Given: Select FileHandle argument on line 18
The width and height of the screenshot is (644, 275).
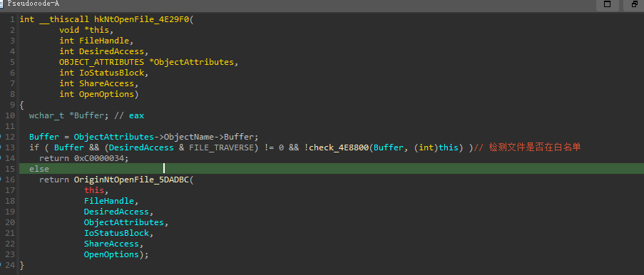Looking at the screenshot, I should click(x=109, y=201).
